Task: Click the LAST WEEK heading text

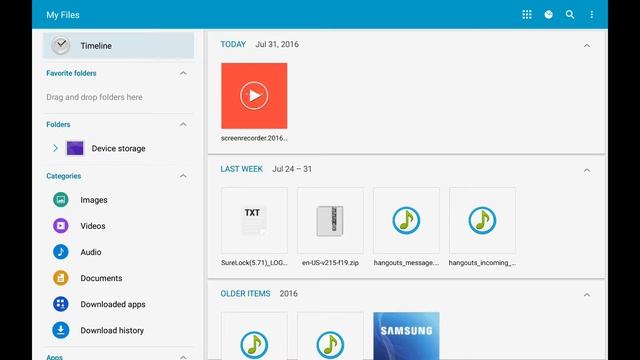Action: point(242,169)
